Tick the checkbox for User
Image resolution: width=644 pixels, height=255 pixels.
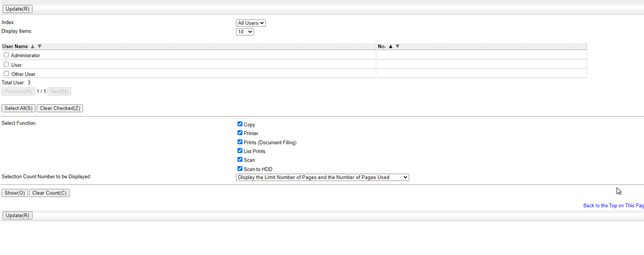(x=6, y=65)
